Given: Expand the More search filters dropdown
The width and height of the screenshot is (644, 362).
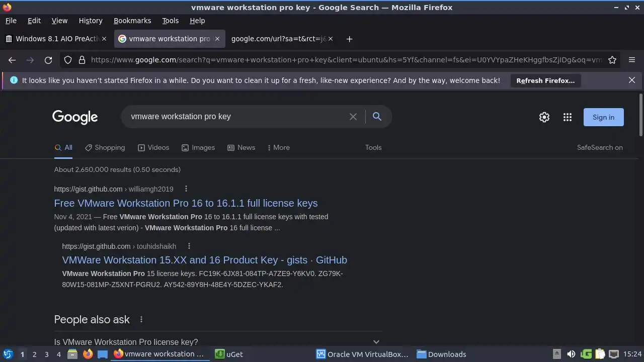Looking at the screenshot, I should point(278,147).
